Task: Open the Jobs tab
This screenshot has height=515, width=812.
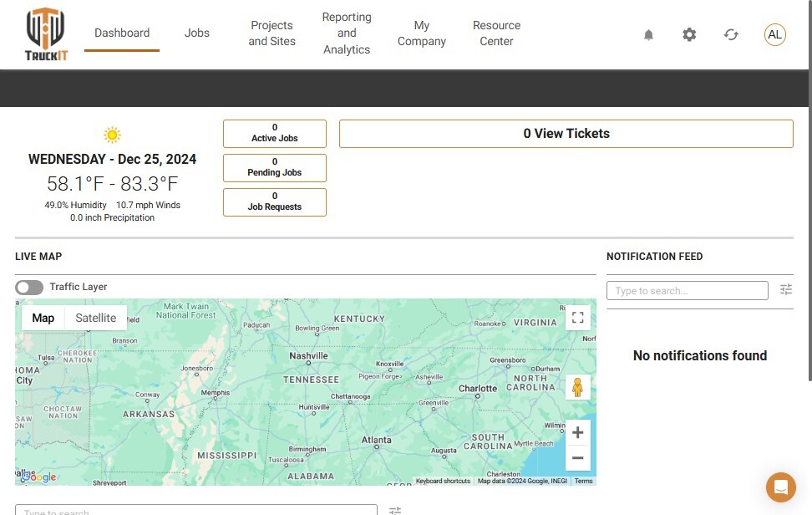Action: coord(197,33)
